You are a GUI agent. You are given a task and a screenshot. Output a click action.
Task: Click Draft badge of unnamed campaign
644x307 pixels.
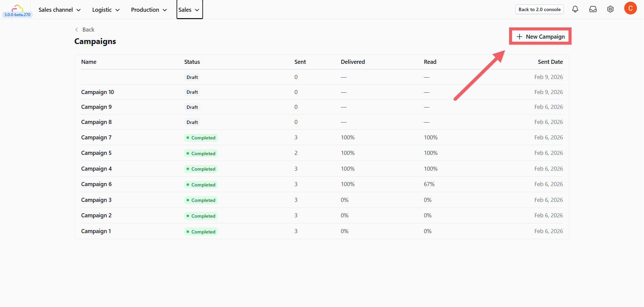coord(192,77)
